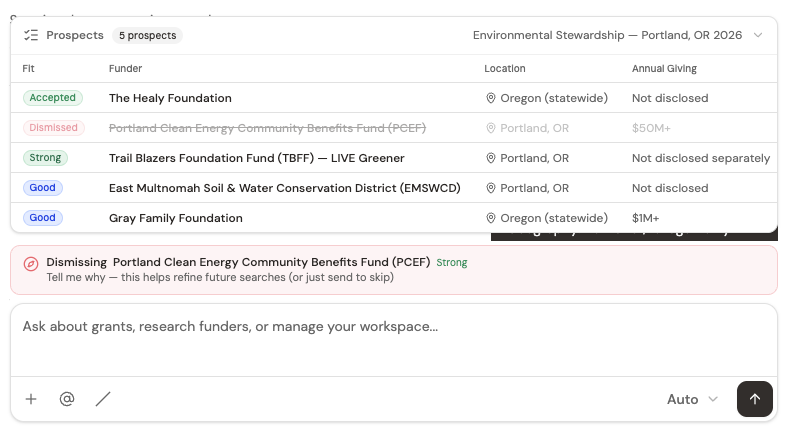
Task: Click Oregon (statewide) in Gray Family row
Action: coord(554,218)
